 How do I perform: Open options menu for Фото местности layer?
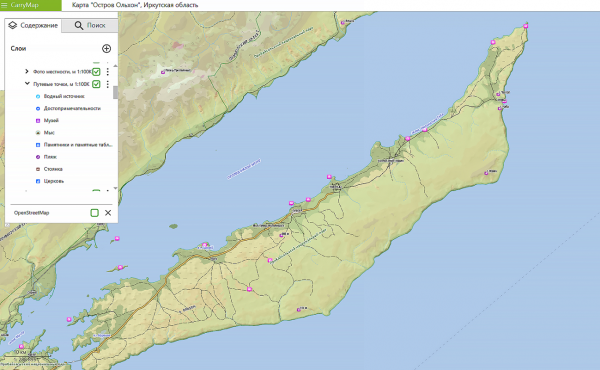tap(108, 72)
